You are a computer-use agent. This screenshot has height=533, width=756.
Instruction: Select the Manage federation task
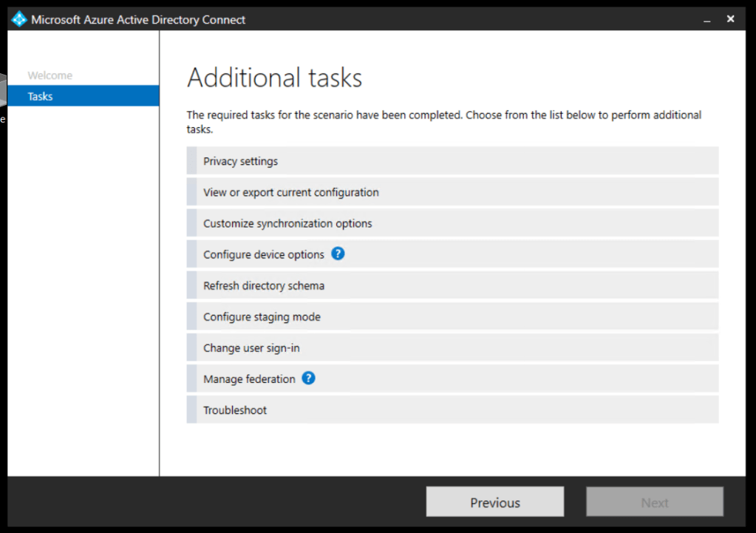click(249, 378)
